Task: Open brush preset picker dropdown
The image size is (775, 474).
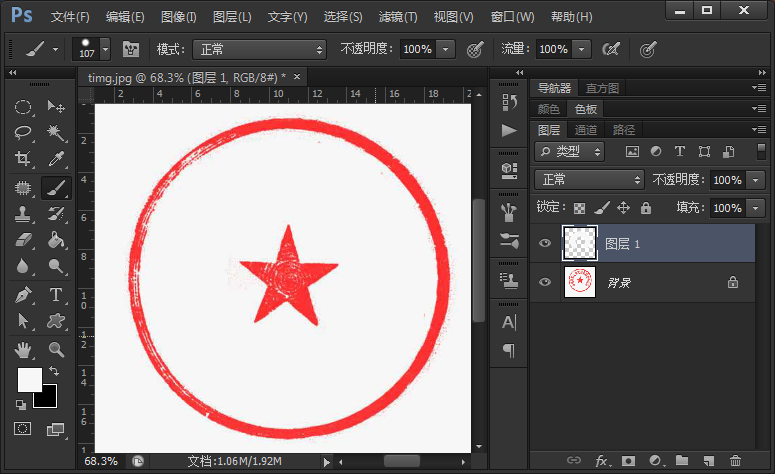Action: click(105, 49)
